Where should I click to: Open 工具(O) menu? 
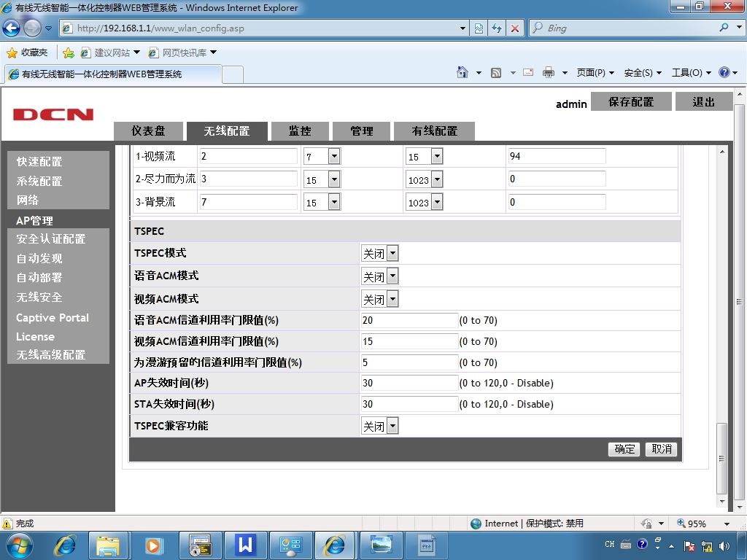coord(692,72)
